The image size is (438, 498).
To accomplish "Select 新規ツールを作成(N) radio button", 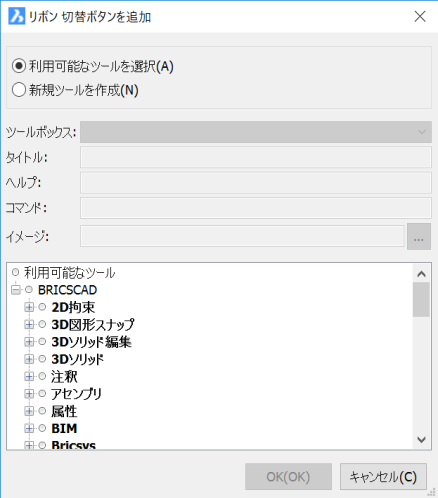I will pos(19,90).
